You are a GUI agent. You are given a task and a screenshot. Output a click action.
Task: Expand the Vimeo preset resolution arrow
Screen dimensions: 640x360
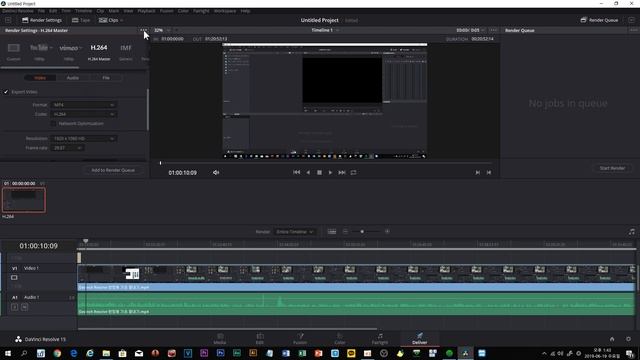coord(81,48)
